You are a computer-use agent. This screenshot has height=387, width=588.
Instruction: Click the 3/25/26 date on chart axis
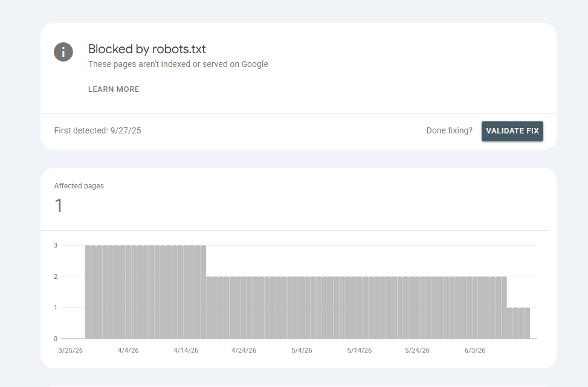point(71,350)
